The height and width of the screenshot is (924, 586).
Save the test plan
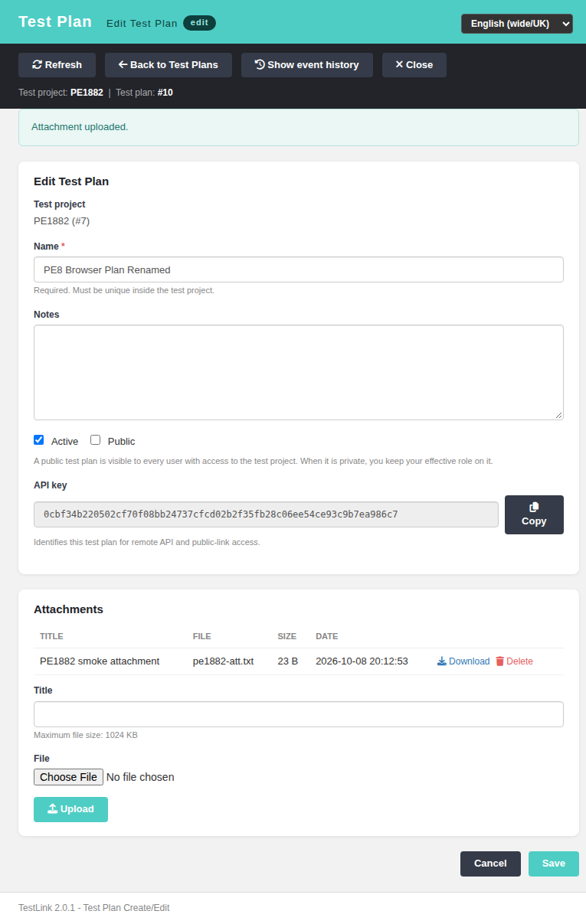click(x=554, y=864)
